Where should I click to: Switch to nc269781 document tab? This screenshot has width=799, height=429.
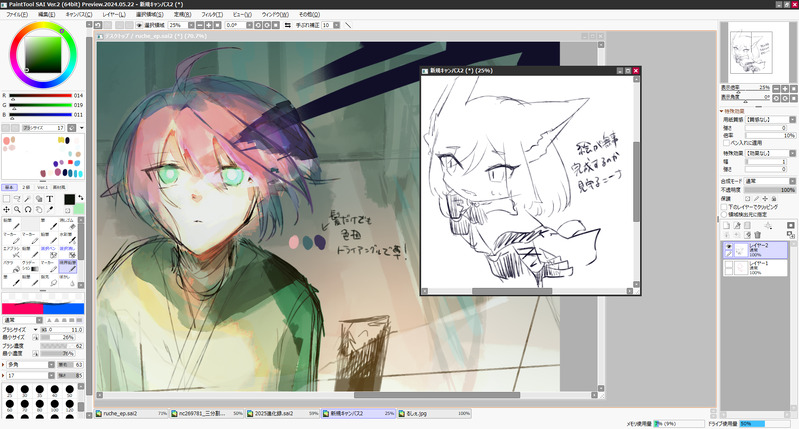click(x=207, y=413)
